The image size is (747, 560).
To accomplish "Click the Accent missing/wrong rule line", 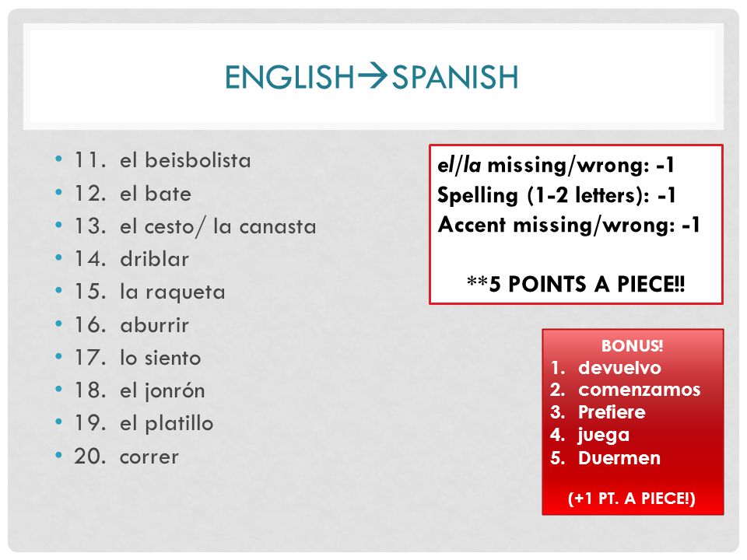I will [x=569, y=225].
